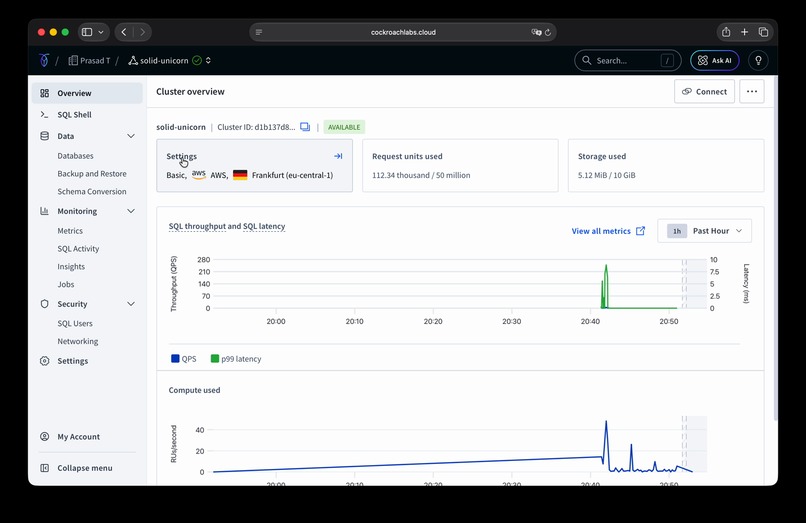The image size is (806, 523).
Task: Open View all metrics link
Action: (601, 231)
